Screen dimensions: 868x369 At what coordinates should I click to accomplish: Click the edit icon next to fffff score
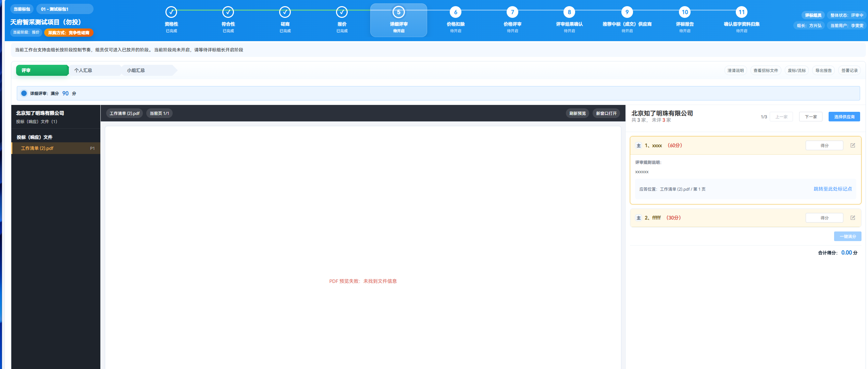pyautogui.click(x=853, y=218)
